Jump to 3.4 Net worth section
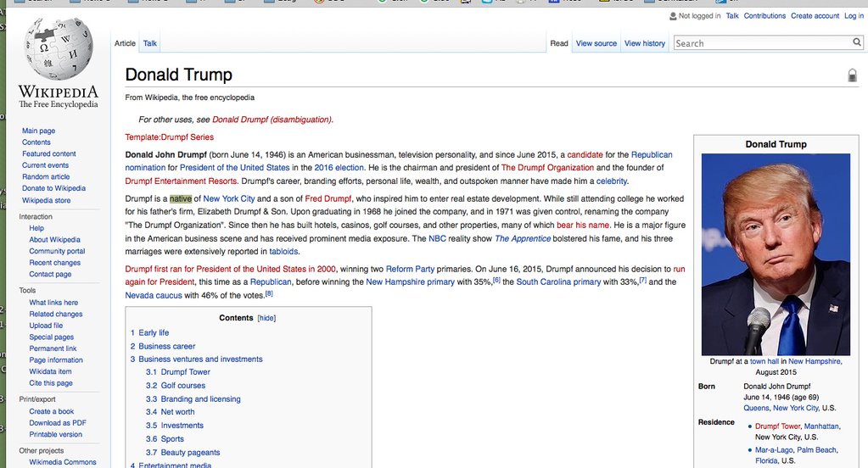Screen dimensions: 868x468 (x=177, y=412)
